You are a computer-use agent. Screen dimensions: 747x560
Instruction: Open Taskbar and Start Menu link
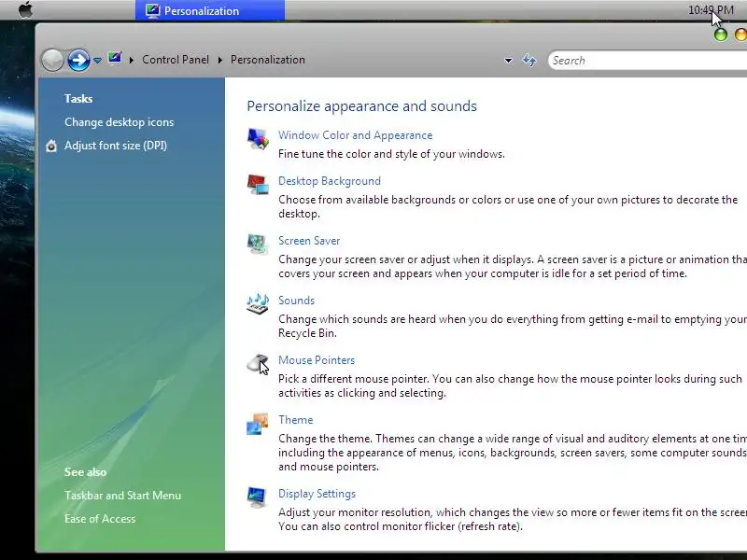[123, 496]
